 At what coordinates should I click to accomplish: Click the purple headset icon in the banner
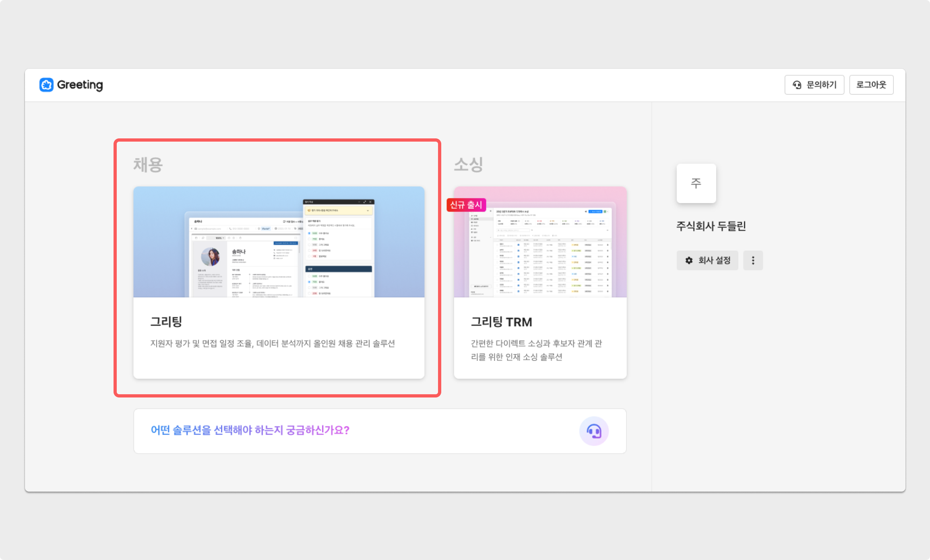tap(594, 431)
